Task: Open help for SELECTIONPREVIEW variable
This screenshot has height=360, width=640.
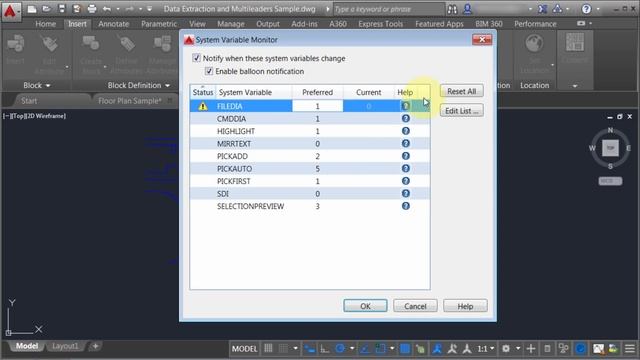Action: click(405, 206)
